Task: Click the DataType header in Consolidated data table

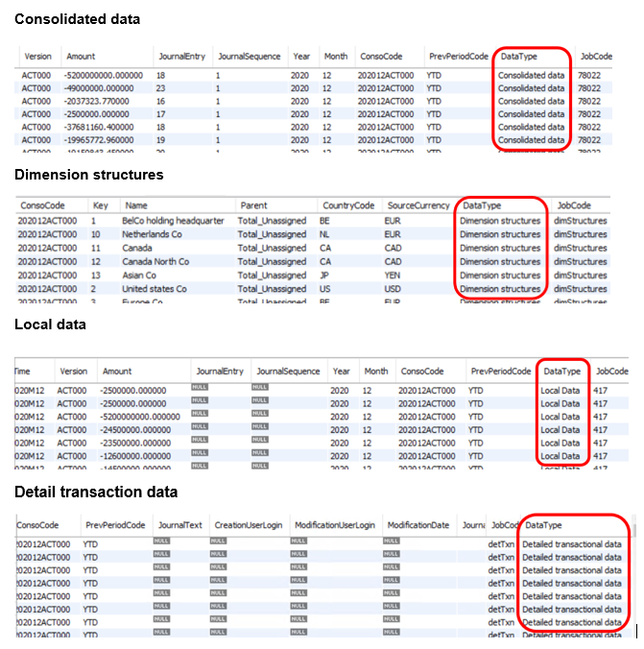Action: [x=518, y=57]
